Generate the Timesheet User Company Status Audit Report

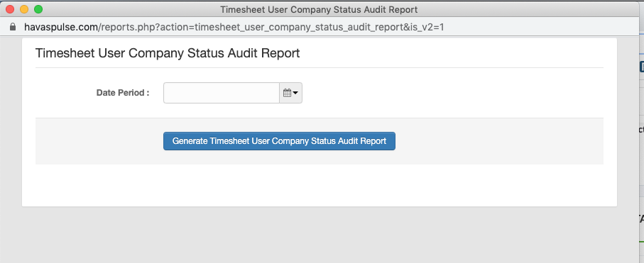[x=279, y=141]
